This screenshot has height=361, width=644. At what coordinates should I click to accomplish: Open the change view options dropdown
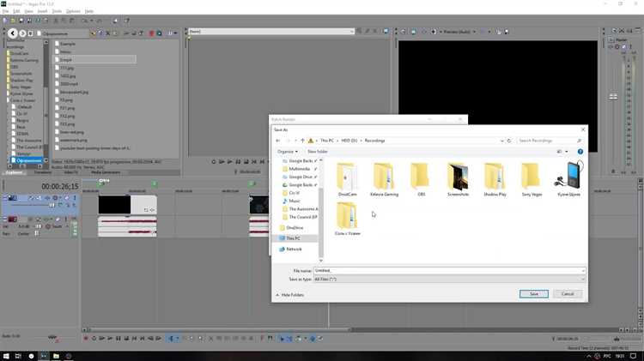pyautogui.click(x=568, y=152)
